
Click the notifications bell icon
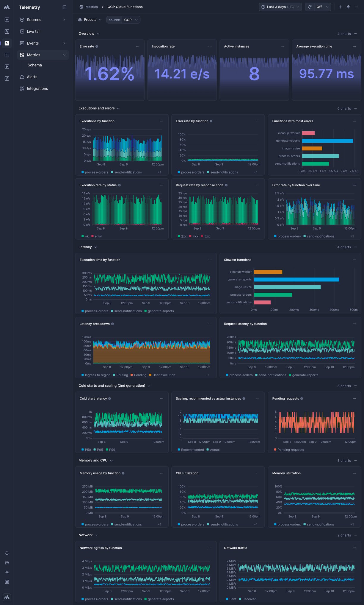click(x=7, y=553)
